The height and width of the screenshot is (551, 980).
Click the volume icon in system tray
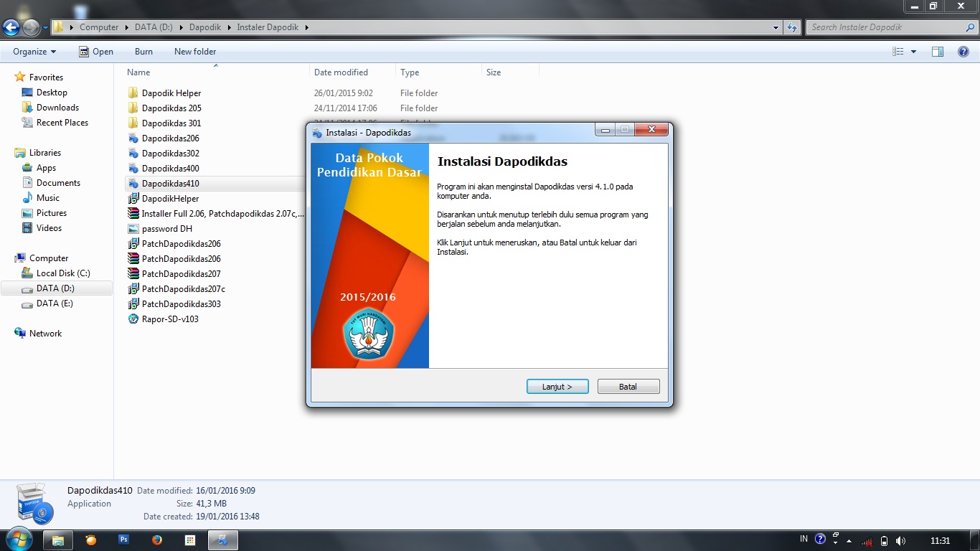click(x=900, y=541)
